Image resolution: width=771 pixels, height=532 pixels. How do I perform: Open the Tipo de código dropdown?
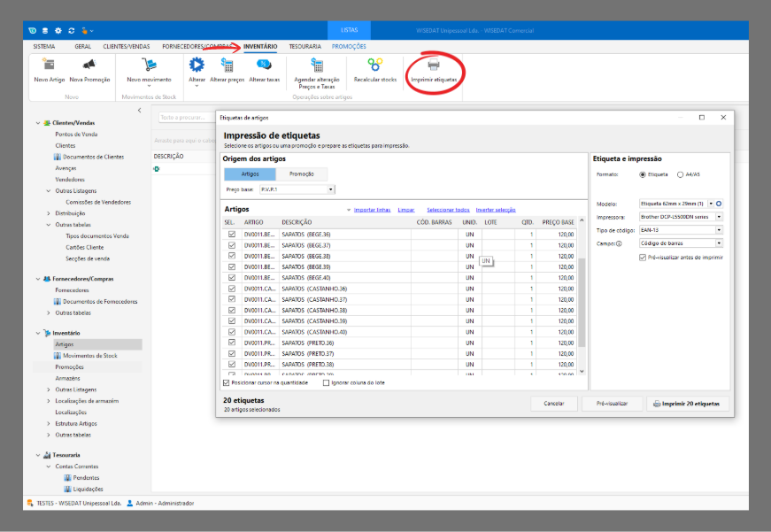click(x=719, y=230)
